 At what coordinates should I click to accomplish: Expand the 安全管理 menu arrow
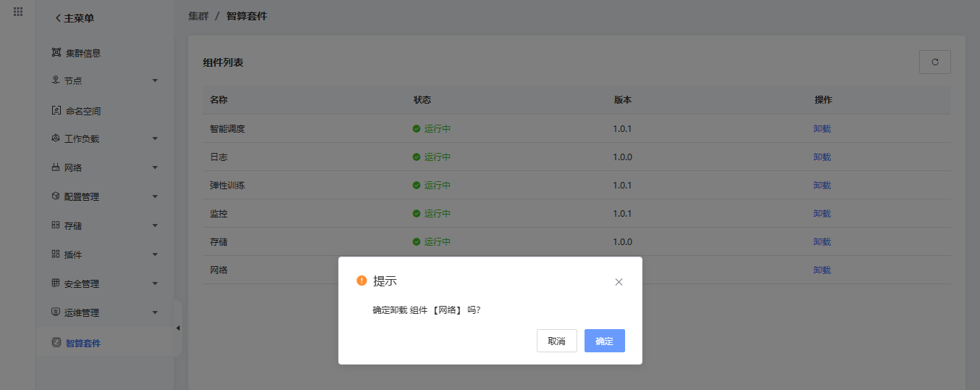tap(155, 283)
